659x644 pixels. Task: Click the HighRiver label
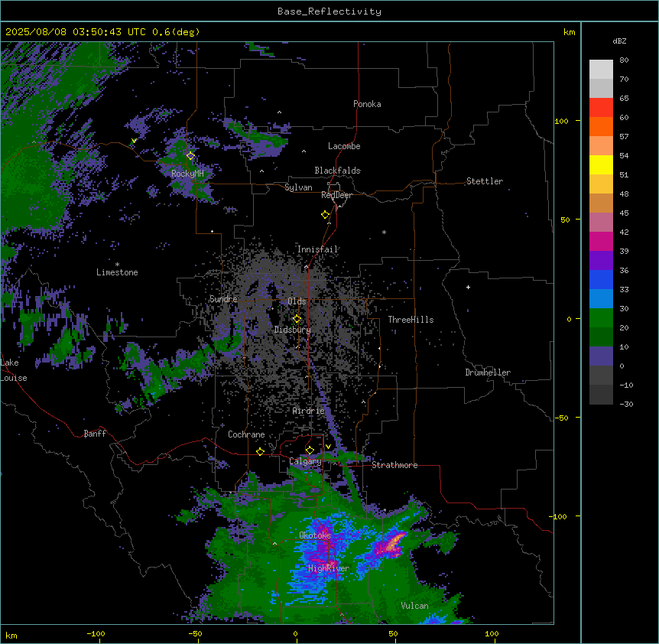(x=329, y=568)
